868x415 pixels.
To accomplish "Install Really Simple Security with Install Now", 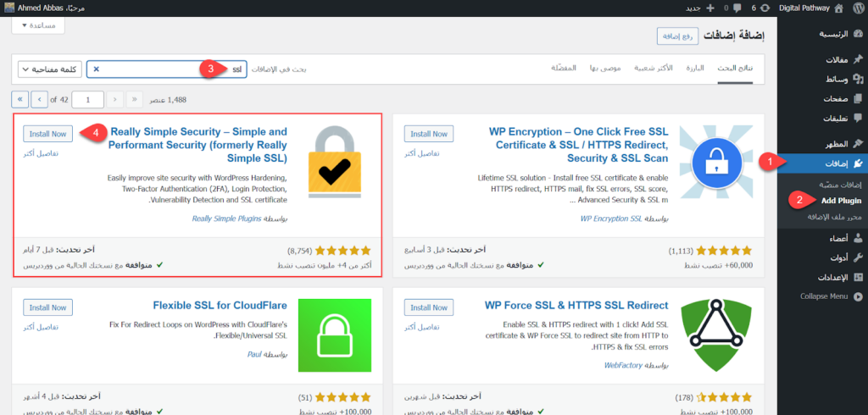I will click(x=47, y=133).
